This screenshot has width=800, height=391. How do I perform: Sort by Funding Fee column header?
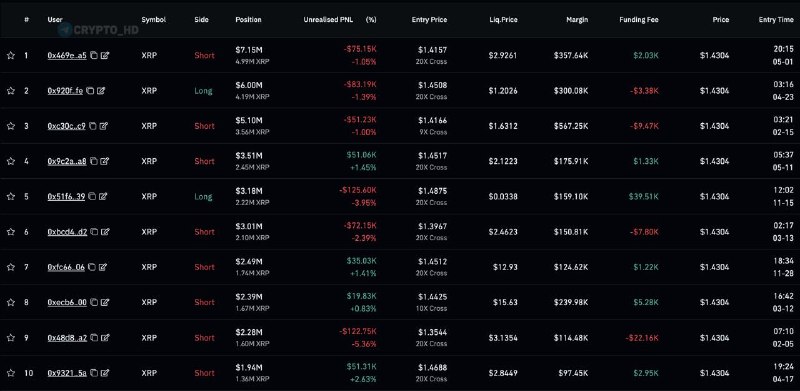click(x=639, y=20)
